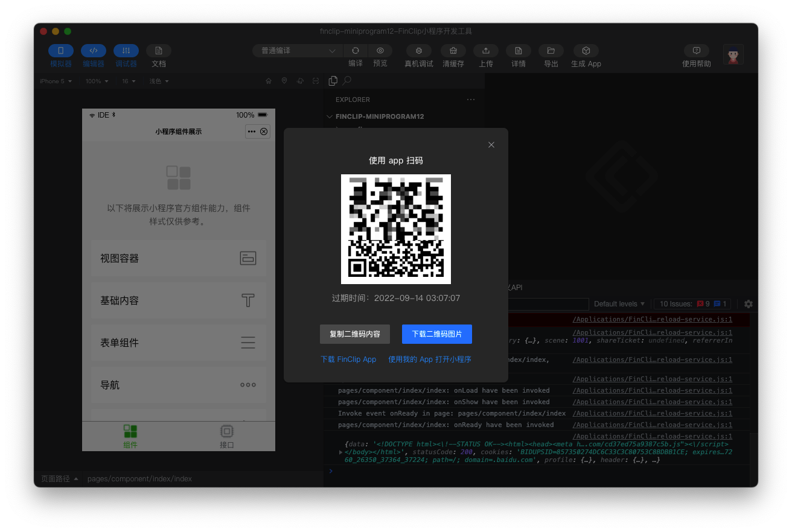Open source link beside Invoke event onReady log
792x532 pixels.
(x=652, y=413)
